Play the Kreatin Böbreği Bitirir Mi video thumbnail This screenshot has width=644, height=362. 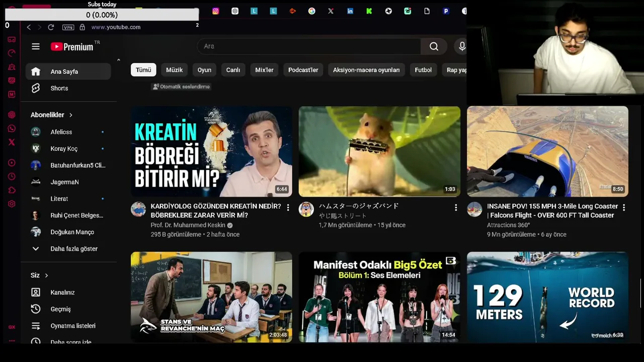coord(211,151)
